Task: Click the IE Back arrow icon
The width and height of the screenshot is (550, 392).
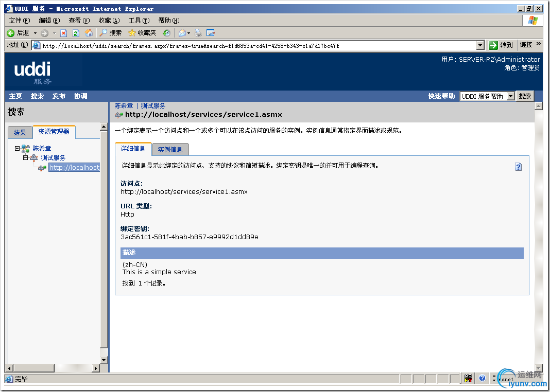Action: tap(11, 33)
